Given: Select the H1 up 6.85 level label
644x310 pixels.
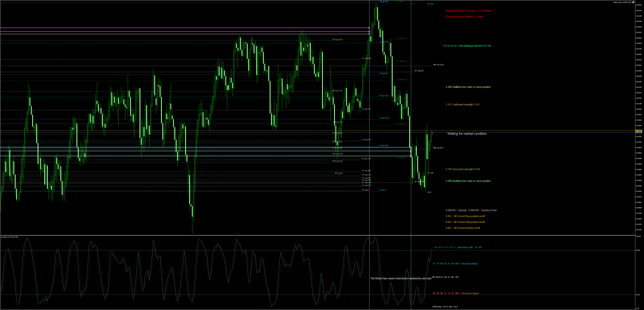Looking at the screenshot, I should click(366, 58).
